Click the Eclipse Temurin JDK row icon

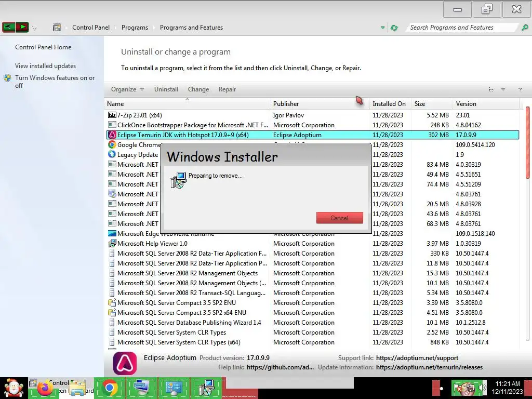click(112, 135)
